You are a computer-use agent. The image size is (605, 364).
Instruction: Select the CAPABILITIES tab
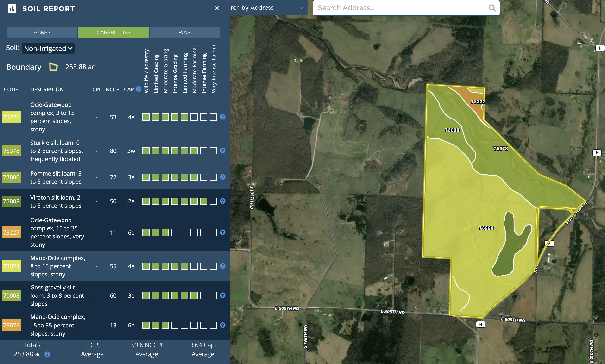(113, 32)
